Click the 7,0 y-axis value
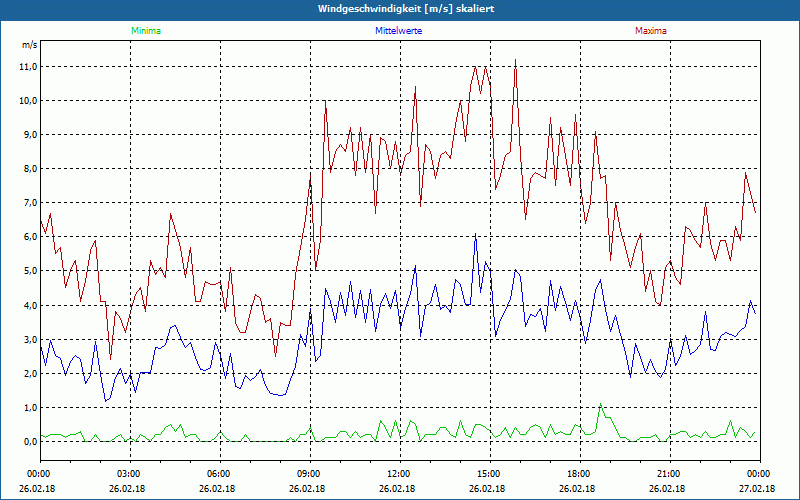Viewport: 800px width, 500px height. [29, 203]
